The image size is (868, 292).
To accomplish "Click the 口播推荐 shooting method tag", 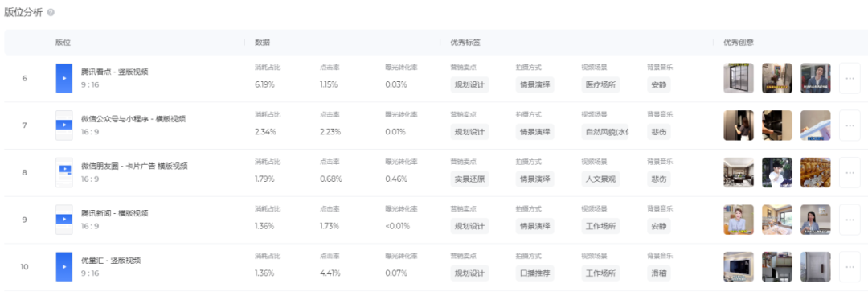I will [534, 273].
